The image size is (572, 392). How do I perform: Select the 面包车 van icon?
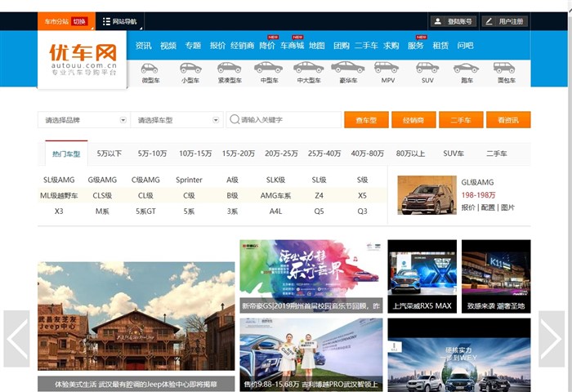click(504, 68)
